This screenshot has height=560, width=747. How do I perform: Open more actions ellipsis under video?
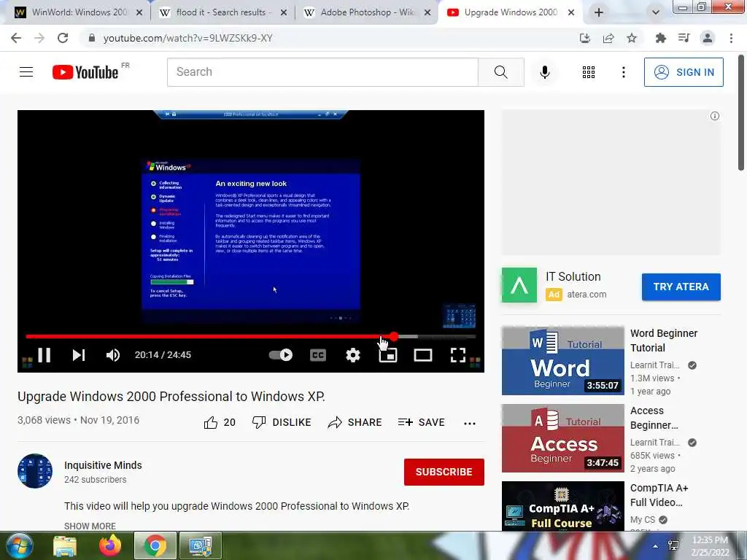pos(470,423)
